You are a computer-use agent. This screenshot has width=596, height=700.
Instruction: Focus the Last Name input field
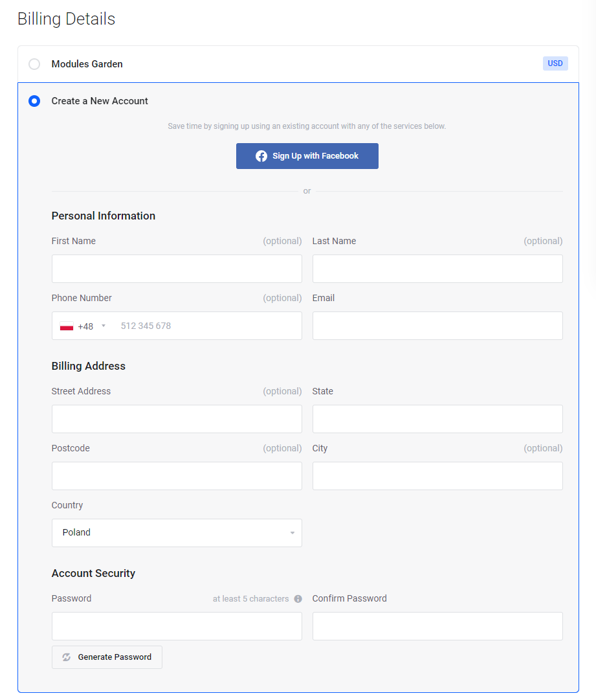click(x=437, y=269)
